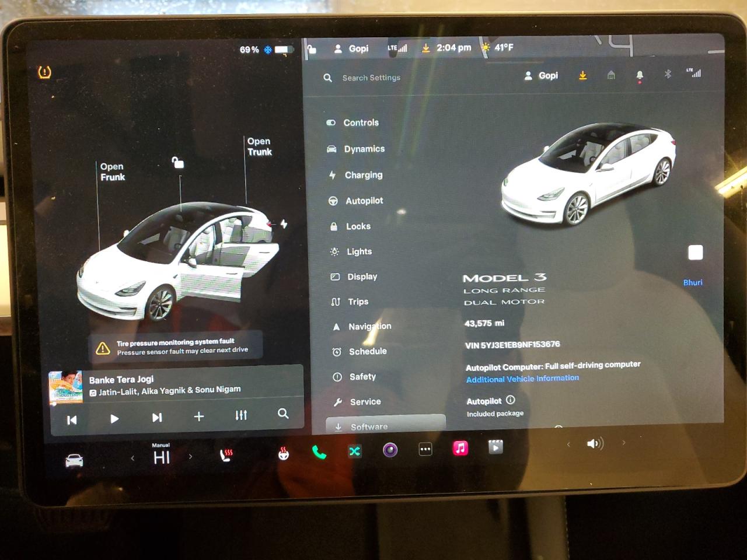Select the Schedule menu item
This screenshot has width=747, height=560.
359,352
